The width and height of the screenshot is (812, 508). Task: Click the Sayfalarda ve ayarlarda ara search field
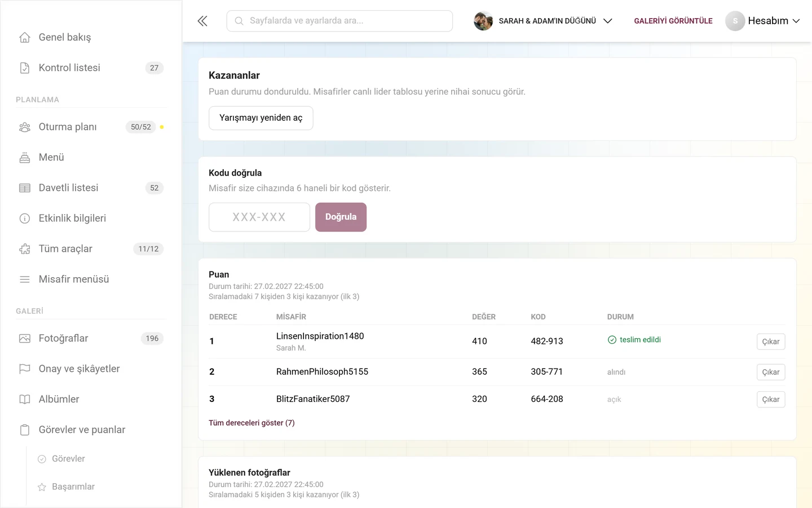coord(339,21)
